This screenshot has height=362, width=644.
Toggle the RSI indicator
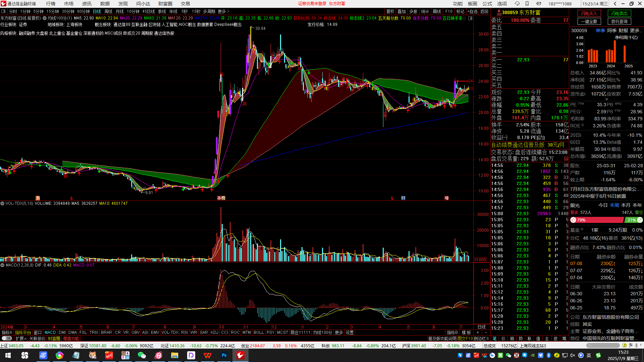(x=184, y=333)
